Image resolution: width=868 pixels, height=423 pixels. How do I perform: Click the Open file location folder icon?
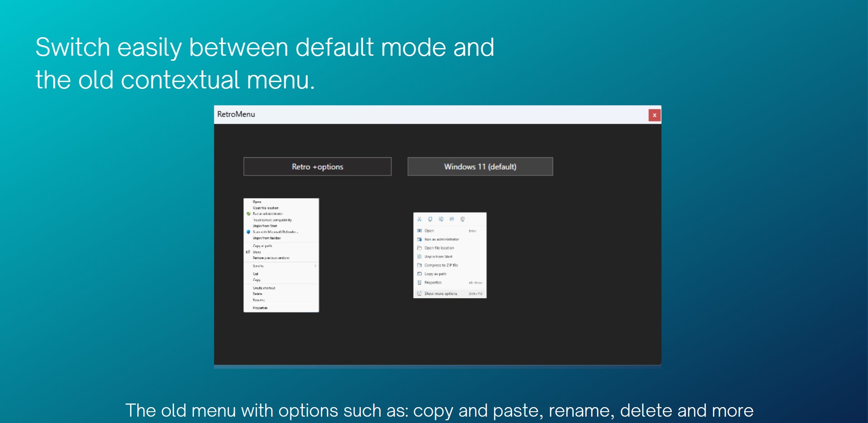pyautogui.click(x=419, y=248)
